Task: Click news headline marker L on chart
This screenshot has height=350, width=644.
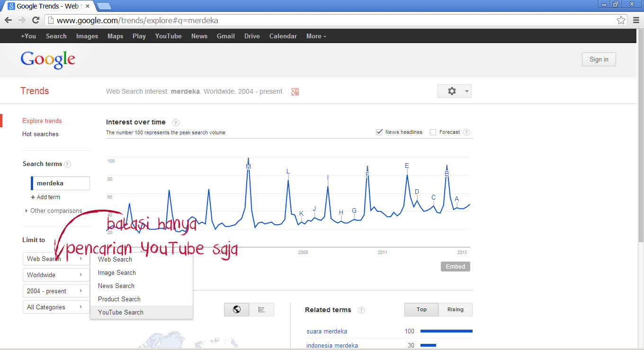Action: [288, 172]
